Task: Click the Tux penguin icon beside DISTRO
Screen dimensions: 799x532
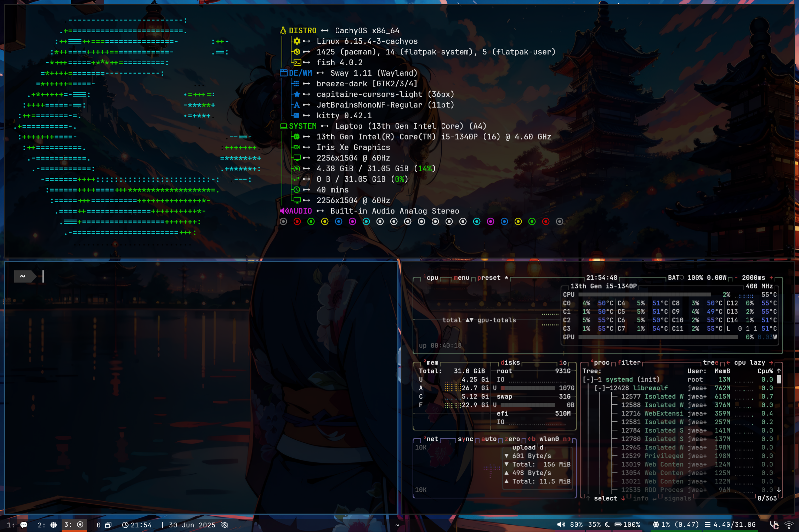Action: click(283, 31)
